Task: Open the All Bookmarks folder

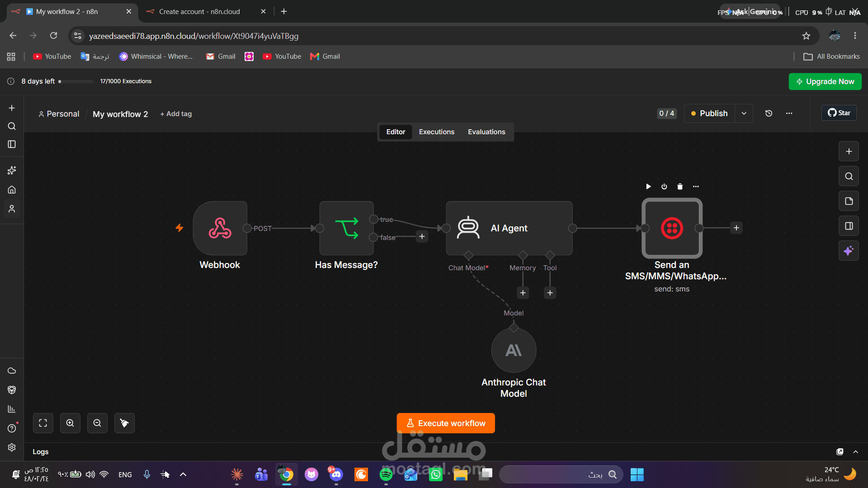Action: 831,56
